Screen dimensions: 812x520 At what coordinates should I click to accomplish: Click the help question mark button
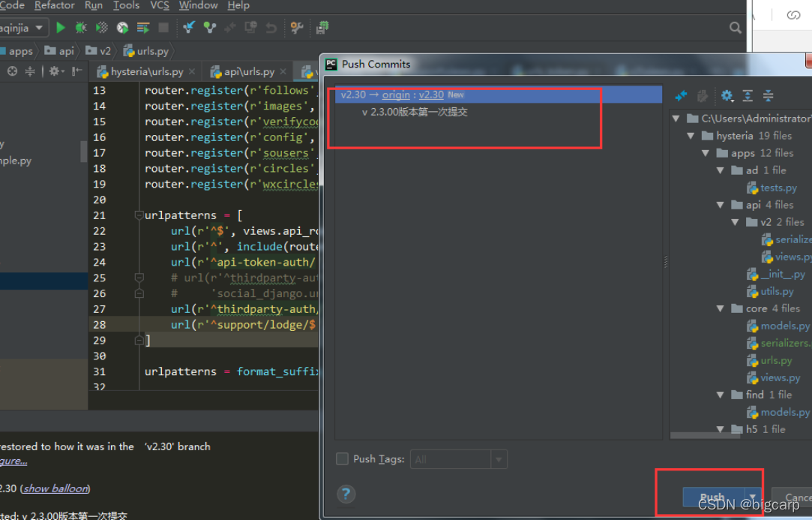click(x=346, y=494)
